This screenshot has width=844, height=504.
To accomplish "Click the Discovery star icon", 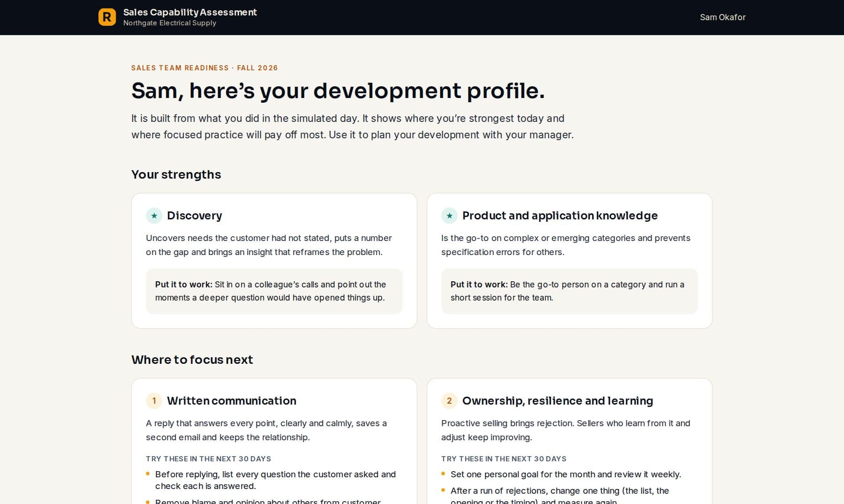I will pyautogui.click(x=154, y=216).
